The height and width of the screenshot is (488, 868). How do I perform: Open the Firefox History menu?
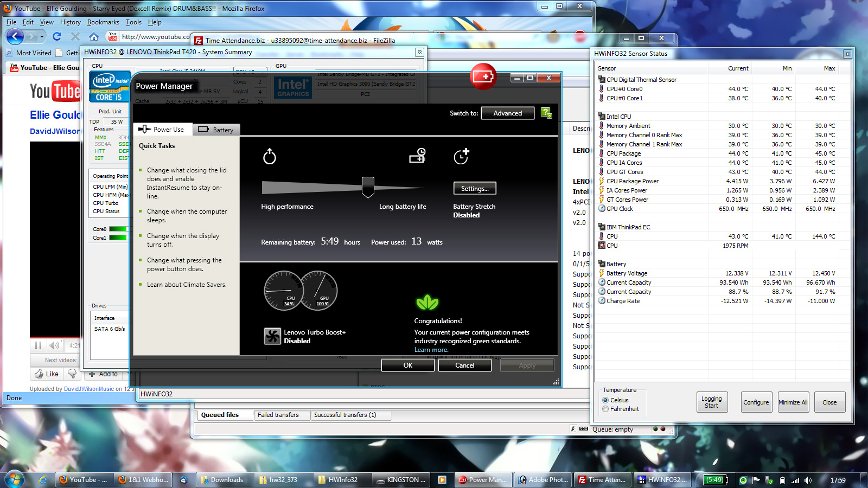point(70,22)
